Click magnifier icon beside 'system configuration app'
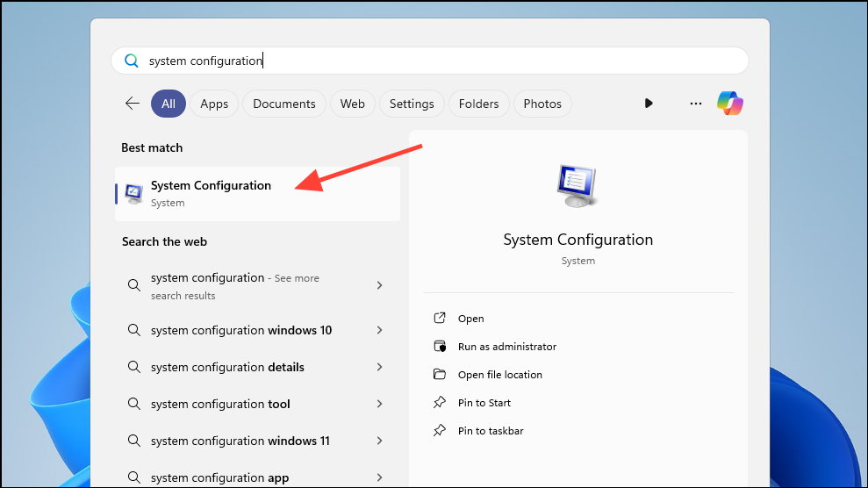Viewport: 868px width, 488px height. 134,477
